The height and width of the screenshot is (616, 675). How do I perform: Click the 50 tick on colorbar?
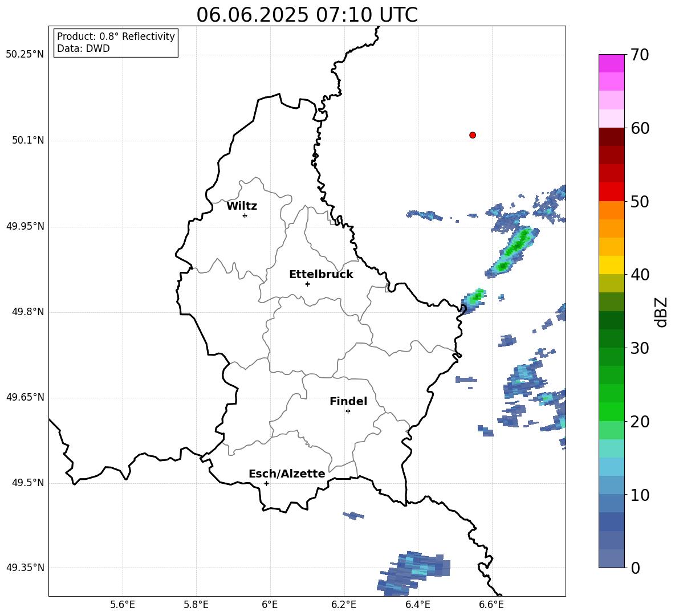click(x=639, y=202)
